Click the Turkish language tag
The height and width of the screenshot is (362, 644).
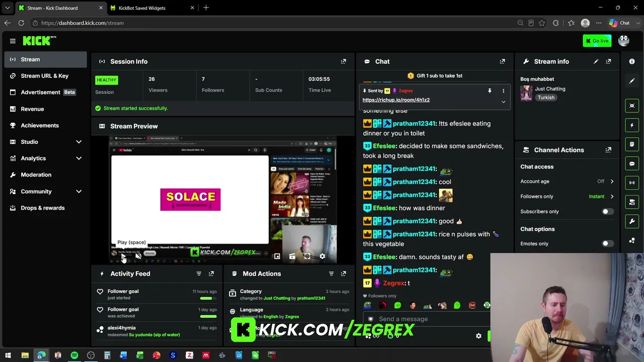click(546, 98)
